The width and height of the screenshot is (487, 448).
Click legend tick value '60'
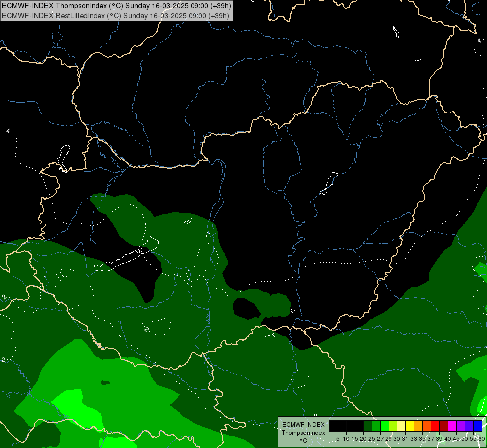(x=482, y=439)
